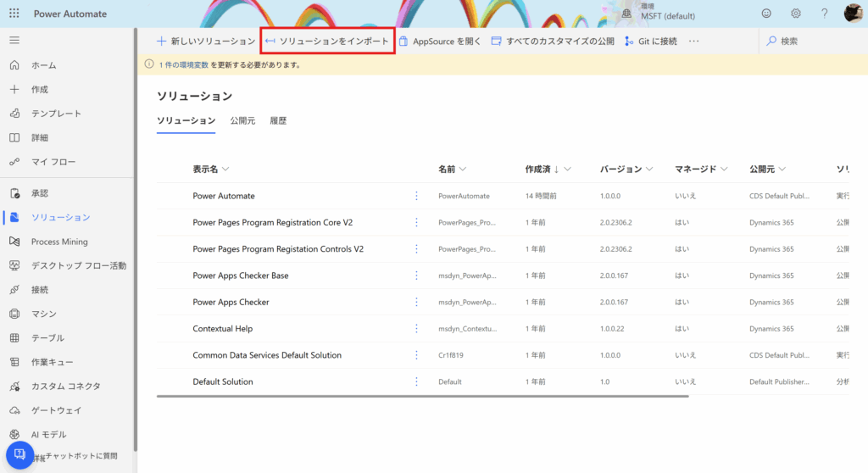The width and height of the screenshot is (868, 473).
Task: Open AI モデル in the sidebar
Action: (48, 435)
